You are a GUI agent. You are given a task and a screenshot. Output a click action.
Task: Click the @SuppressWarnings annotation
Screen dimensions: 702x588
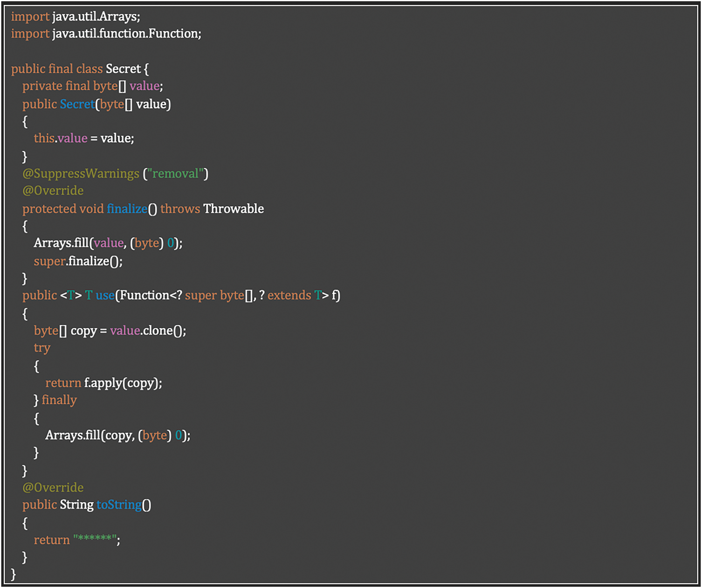(81, 174)
